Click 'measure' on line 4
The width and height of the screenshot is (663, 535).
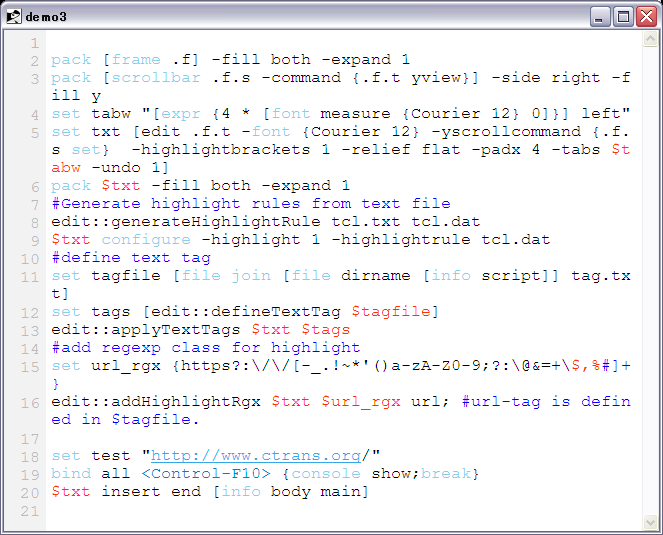click(x=356, y=114)
